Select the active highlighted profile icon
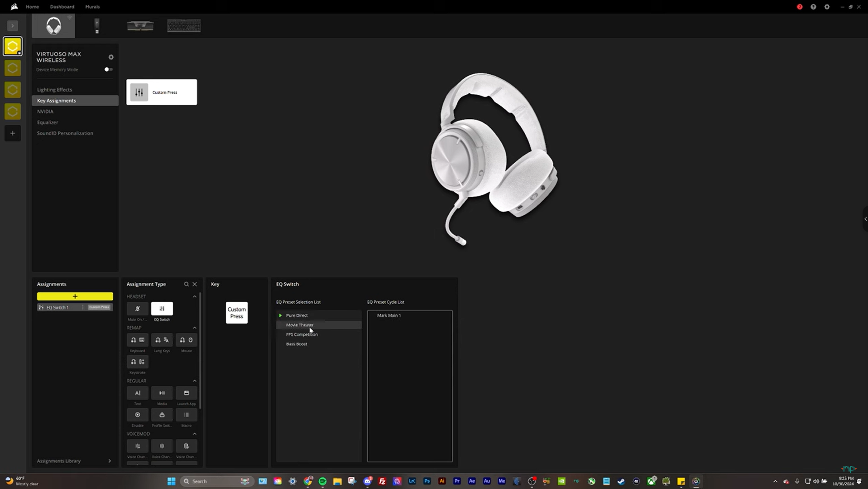This screenshot has width=868, height=489. point(13,47)
